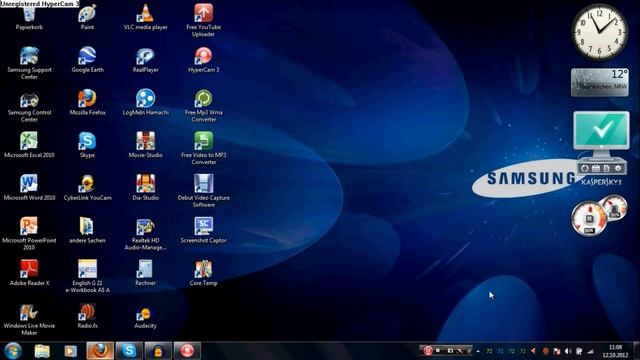Click the taskbar clock showing 11:08
This screenshot has height=360, width=640.
pos(615,351)
